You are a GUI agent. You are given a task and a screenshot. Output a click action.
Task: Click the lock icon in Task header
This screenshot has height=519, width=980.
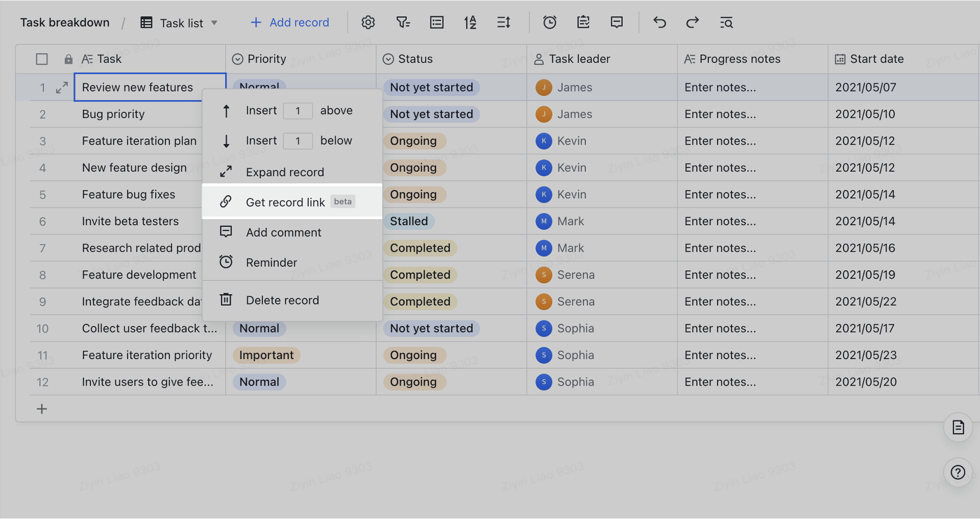click(68, 59)
